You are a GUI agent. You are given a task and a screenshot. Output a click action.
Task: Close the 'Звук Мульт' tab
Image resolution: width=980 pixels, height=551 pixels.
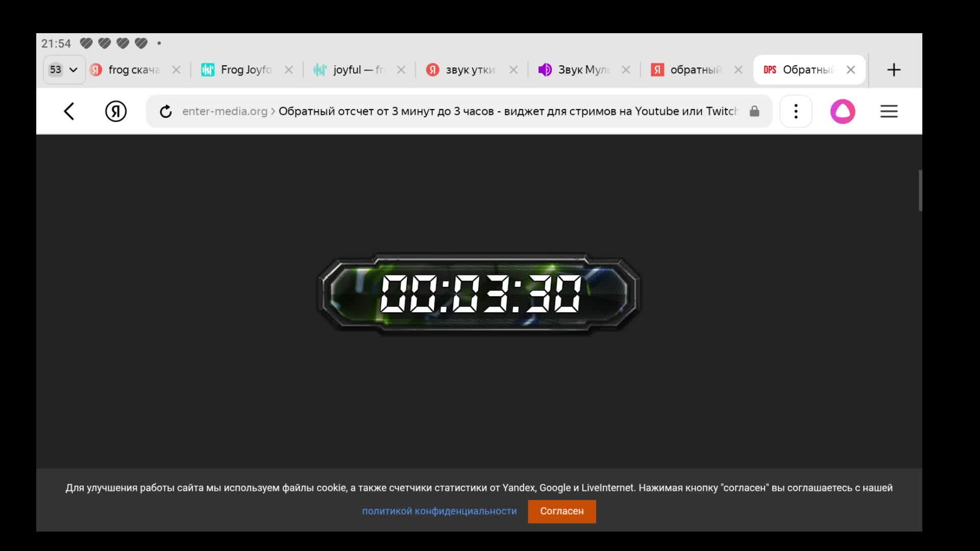626,70
